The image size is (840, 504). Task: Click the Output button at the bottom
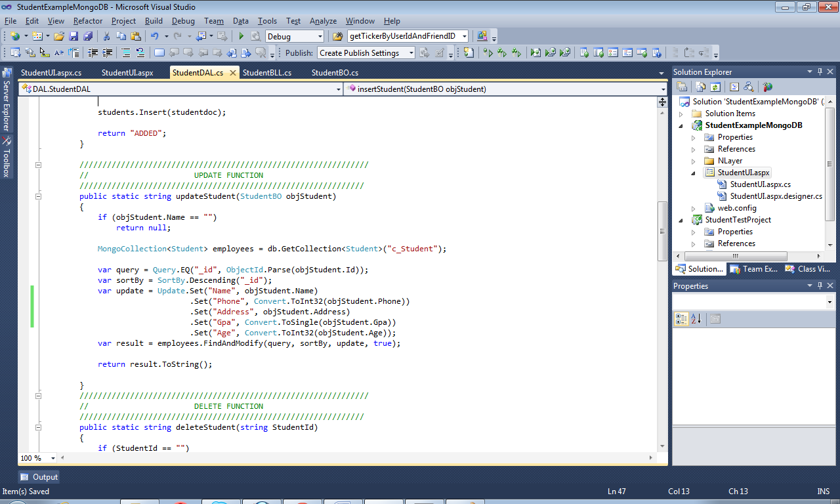[38, 476]
